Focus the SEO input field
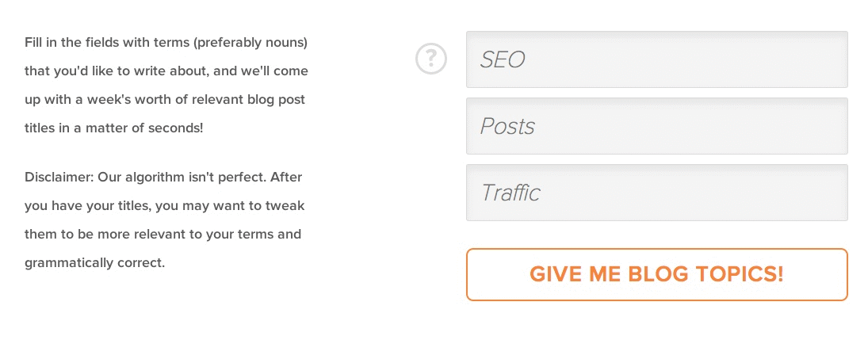 pyautogui.click(x=656, y=59)
